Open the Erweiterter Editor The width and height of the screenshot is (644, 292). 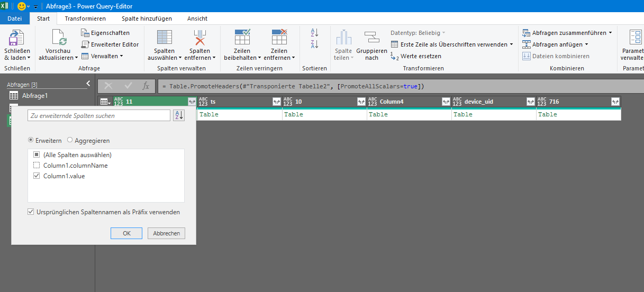point(110,44)
